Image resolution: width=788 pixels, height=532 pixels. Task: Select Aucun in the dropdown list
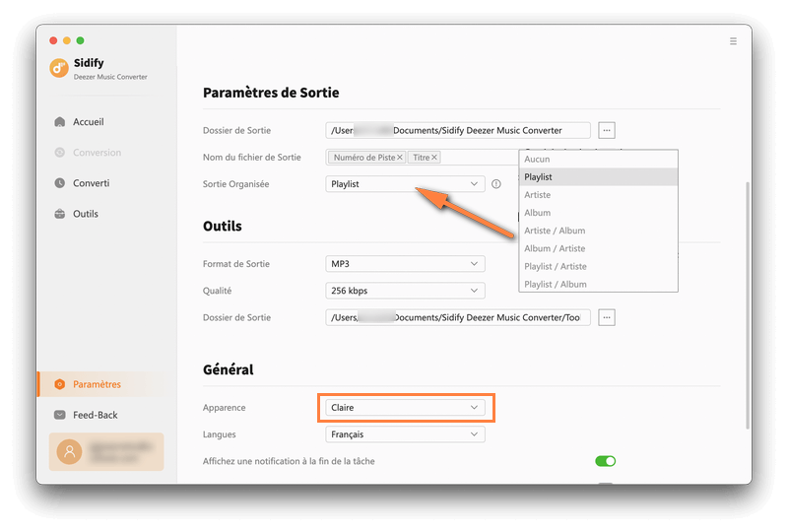(538, 160)
